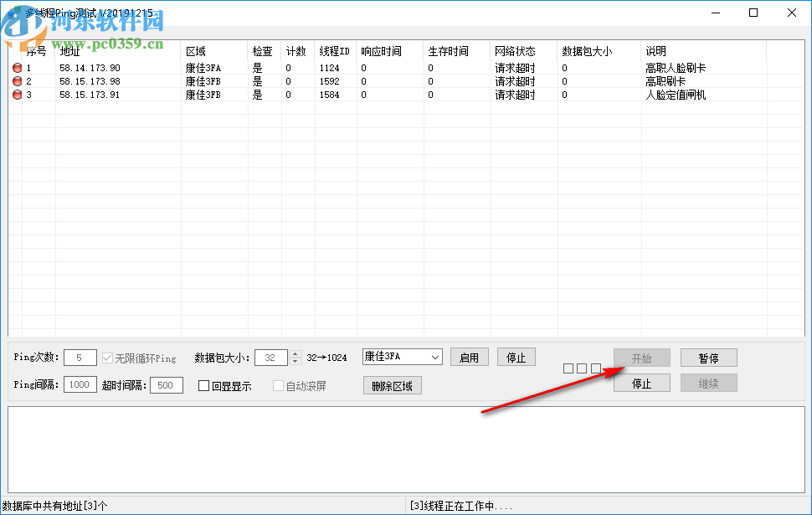The image size is (812, 515).
Task: Click the 线程ID column header
Action: [x=335, y=51]
